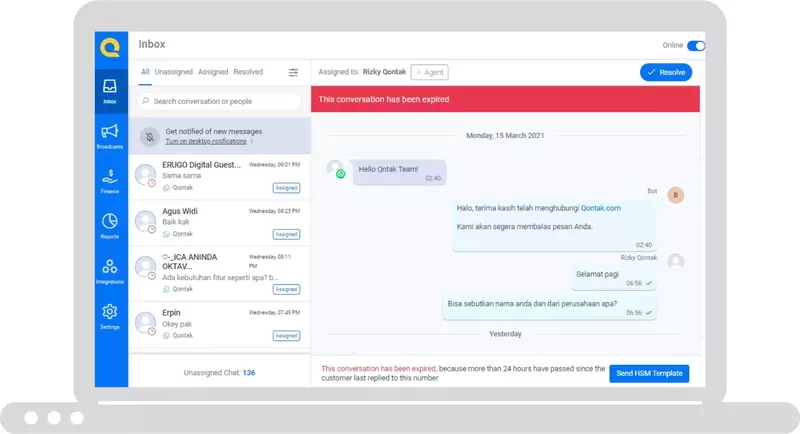
Task: Open the Finance sidebar section
Action: [x=110, y=181]
